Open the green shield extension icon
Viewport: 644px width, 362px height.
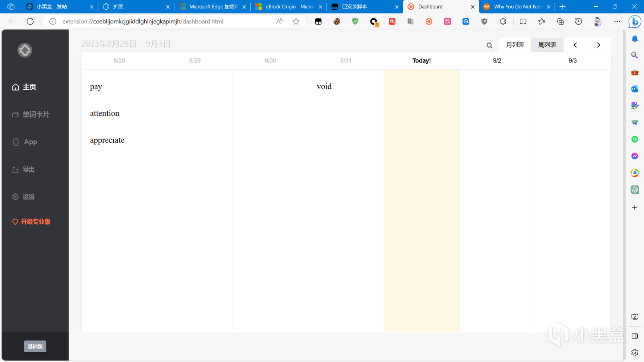355,22
